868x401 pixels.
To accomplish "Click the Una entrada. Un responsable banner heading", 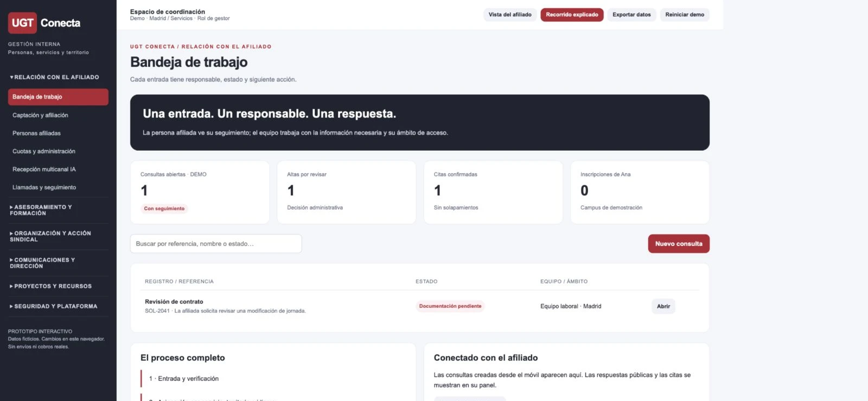I will 270,114.
